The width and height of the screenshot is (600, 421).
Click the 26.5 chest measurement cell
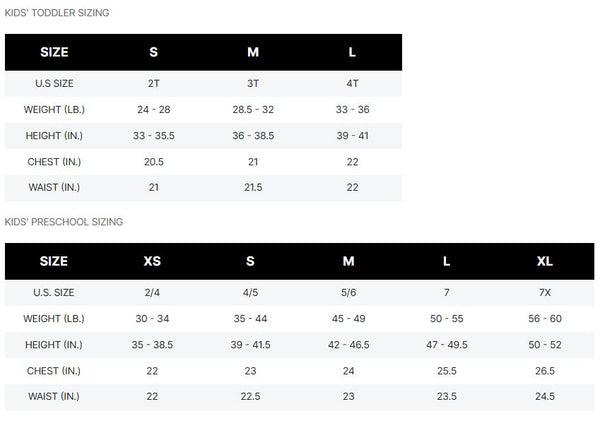545,371
